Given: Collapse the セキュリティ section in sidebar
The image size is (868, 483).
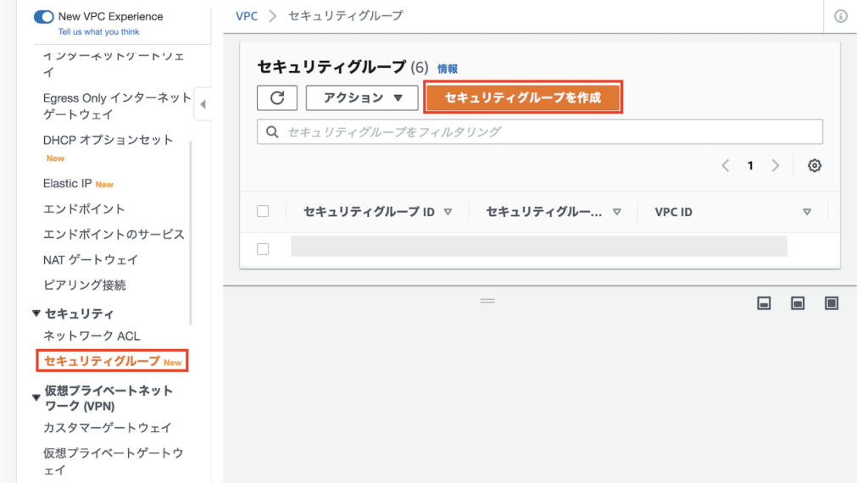Looking at the screenshot, I should coord(36,314).
